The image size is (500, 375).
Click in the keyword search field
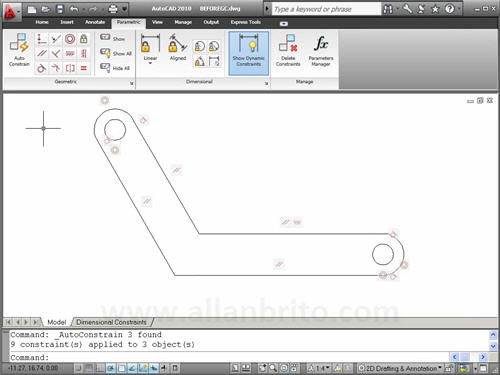[326, 9]
